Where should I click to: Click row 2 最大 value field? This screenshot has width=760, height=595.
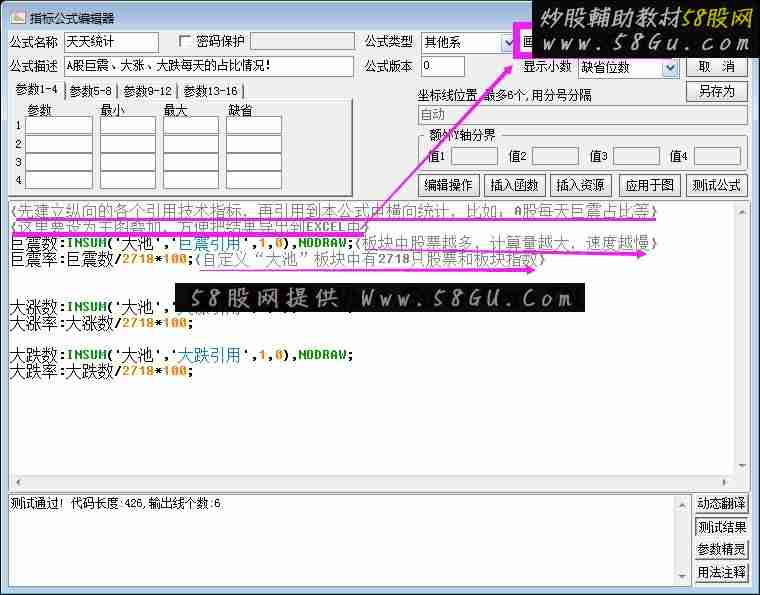(x=190, y=144)
